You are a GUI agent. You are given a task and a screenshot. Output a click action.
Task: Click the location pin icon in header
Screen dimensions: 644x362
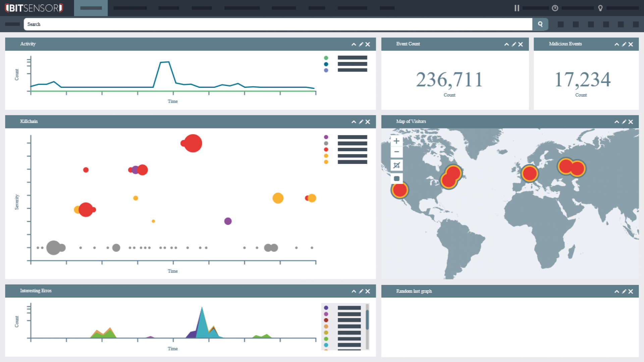point(600,8)
